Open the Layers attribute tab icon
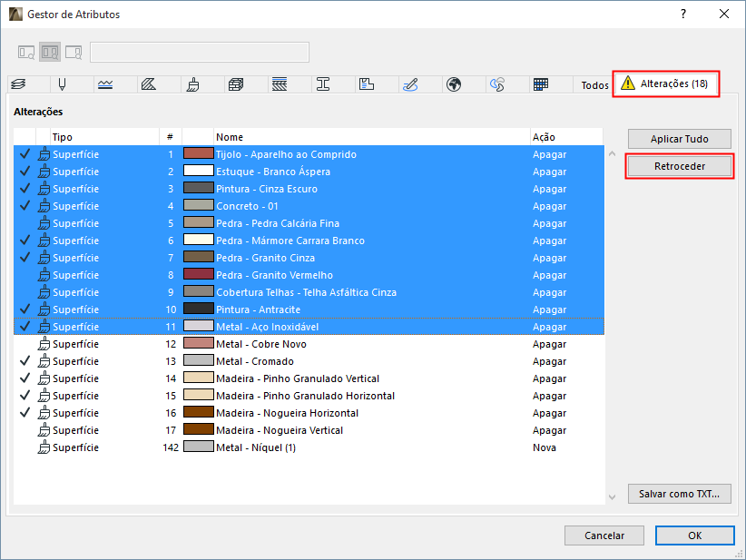 18,84
